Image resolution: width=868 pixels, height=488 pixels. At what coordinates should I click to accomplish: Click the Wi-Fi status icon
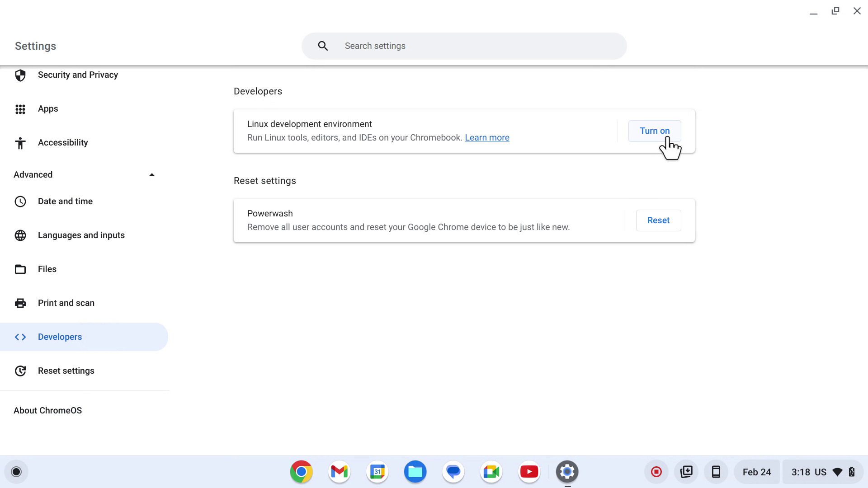pyautogui.click(x=837, y=472)
